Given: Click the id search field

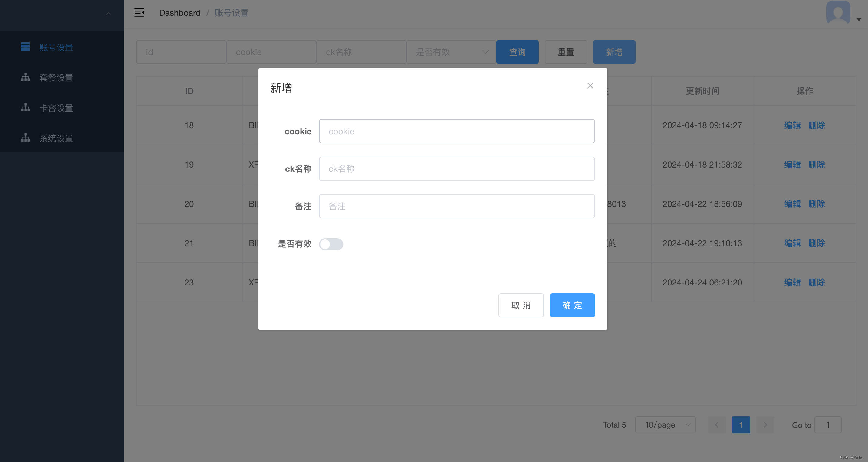Looking at the screenshot, I should [x=181, y=52].
